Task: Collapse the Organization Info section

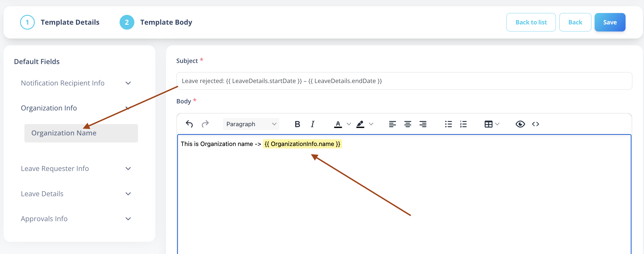Action: point(76,108)
